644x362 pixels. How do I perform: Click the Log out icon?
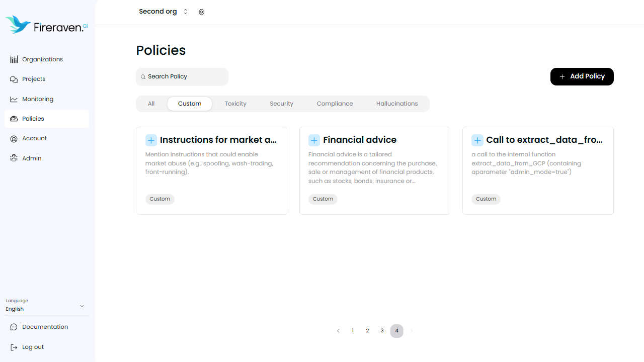pos(14,347)
